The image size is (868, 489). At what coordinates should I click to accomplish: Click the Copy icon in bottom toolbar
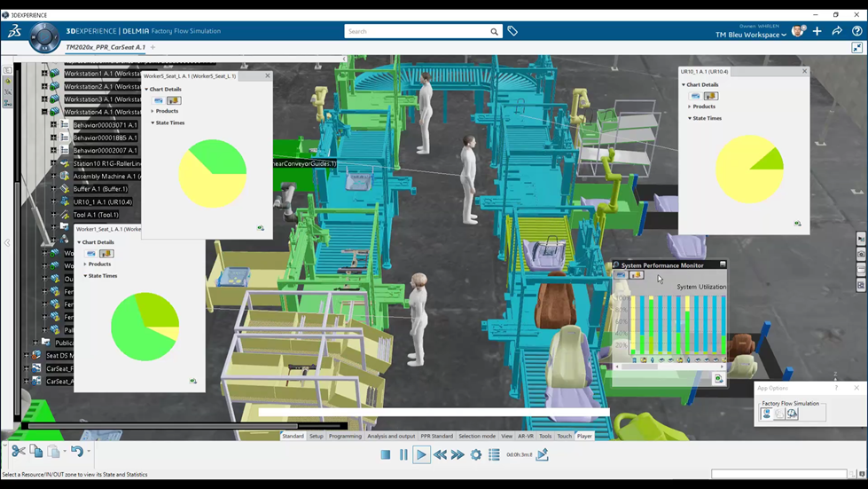click(36, 451)
